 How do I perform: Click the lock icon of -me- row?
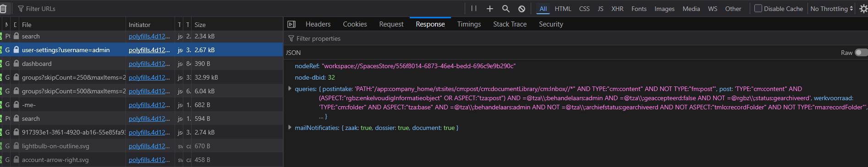tap(16, 105)
